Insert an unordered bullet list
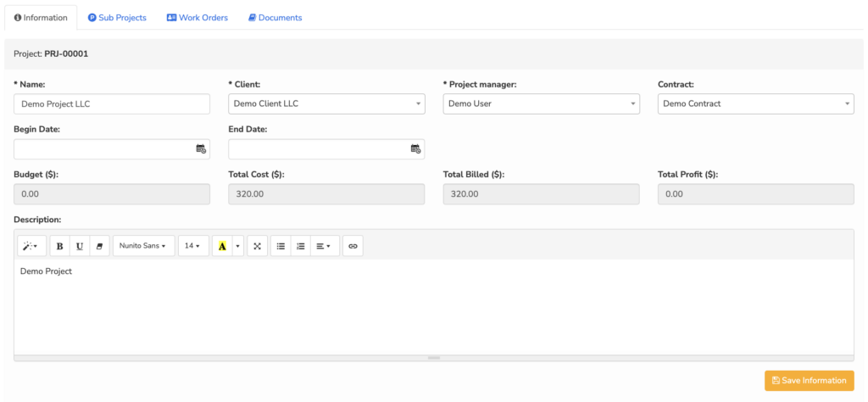 281,246
